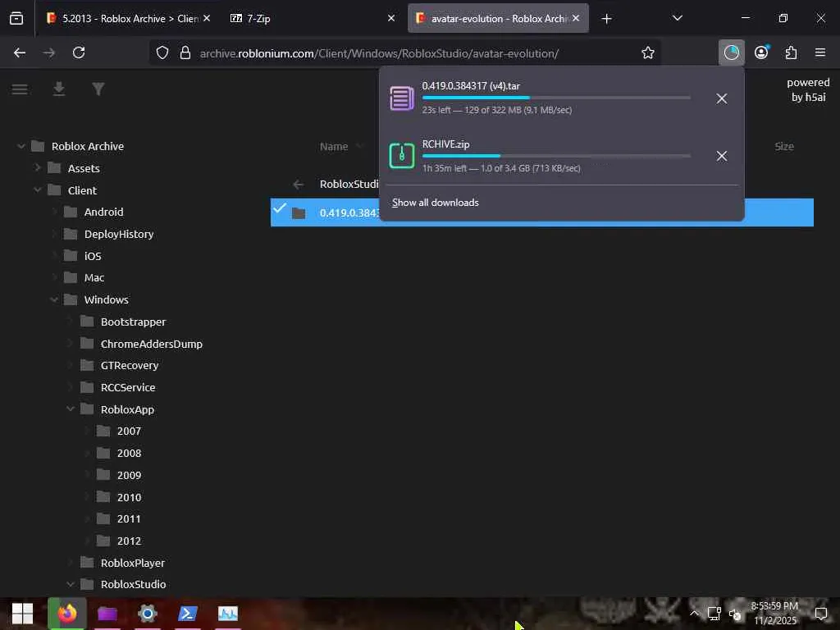Open the Android folder in tree

tap(103, 212)
